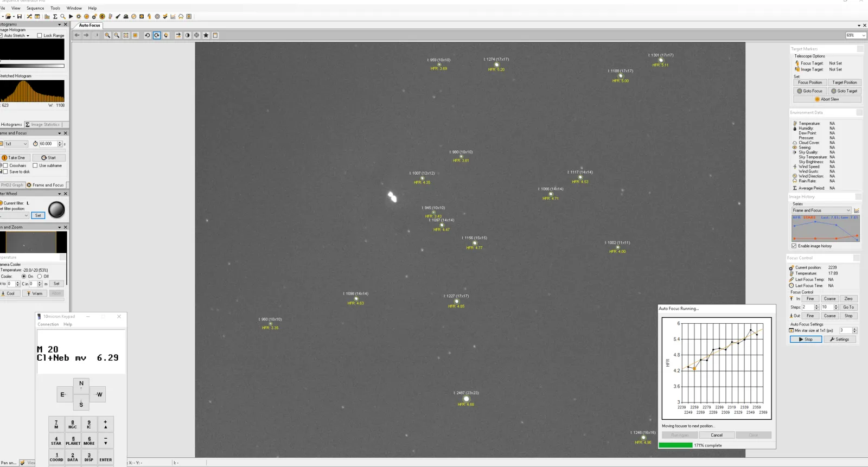Click the Play run sequence toolbar icon
Screen dimensions: 868x467
pos(71,16)
